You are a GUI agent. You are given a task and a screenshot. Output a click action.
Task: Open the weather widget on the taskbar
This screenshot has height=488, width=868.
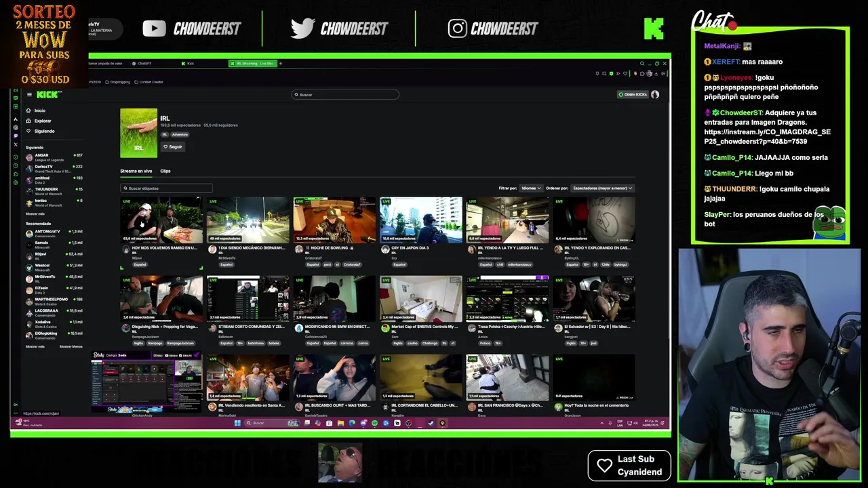(x=29, y=423)
